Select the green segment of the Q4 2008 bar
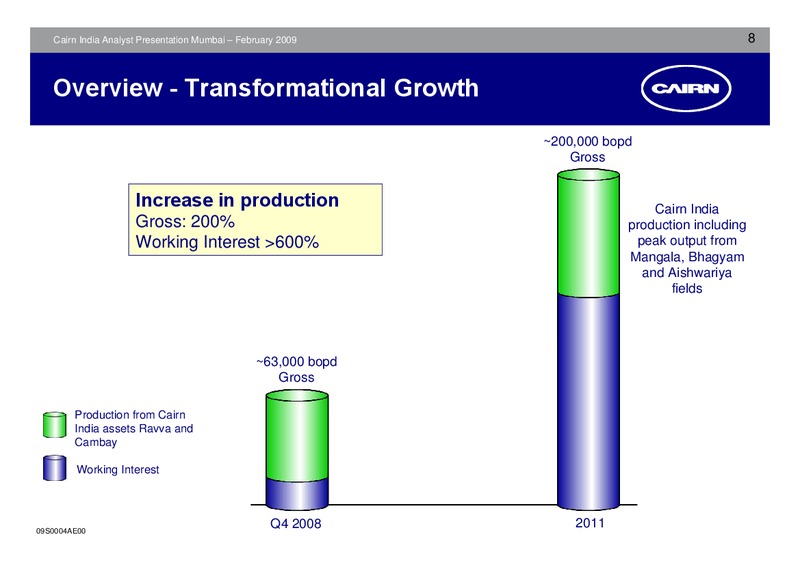 [x=297, y=436]
